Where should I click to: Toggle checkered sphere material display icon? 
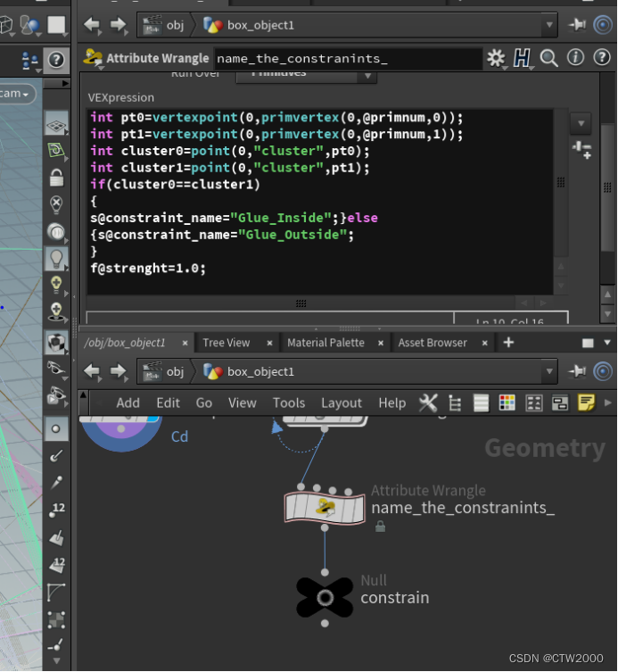56,343
